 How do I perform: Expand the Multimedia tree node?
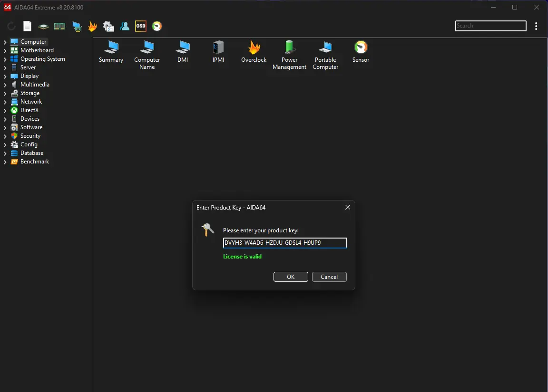(x=5, y=85)
